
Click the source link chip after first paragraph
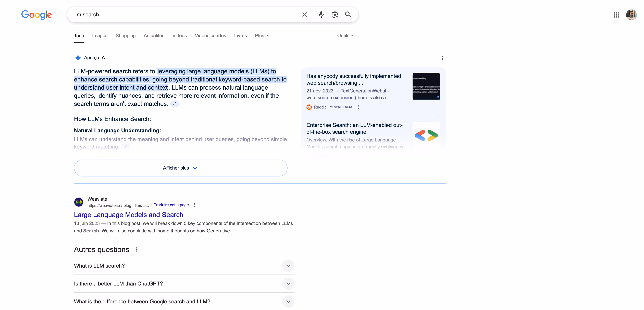point(175,104)
